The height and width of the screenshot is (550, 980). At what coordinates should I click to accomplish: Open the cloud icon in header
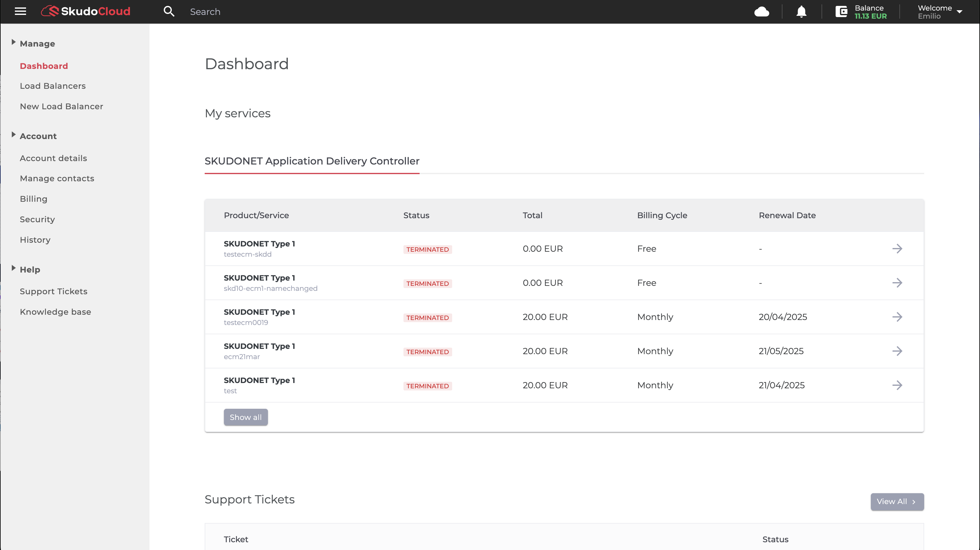(762, 12)
